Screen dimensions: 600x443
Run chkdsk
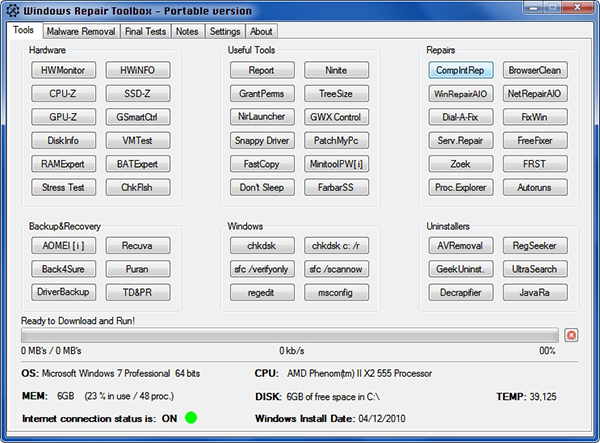(262, 246)
